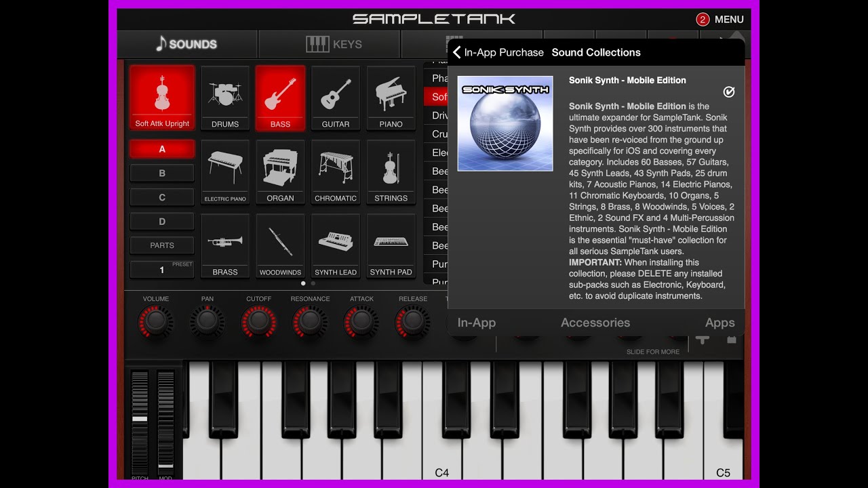Choose the BRASS trumpet category
The width and height of the screenshot is (868, 488).
224,246
